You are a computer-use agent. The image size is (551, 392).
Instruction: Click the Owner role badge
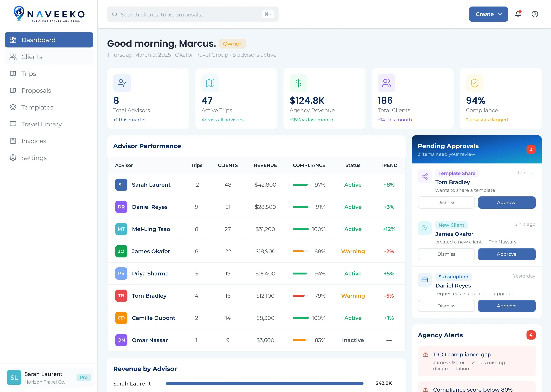(x=232, y=44)
